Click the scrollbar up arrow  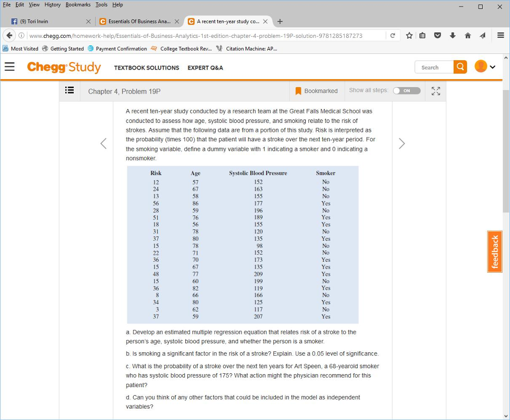[506, 58]
